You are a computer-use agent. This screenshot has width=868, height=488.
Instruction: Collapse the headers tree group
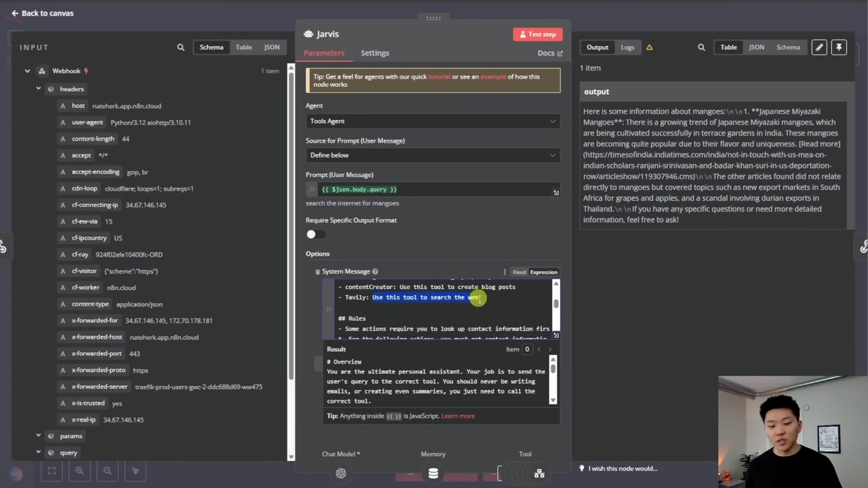(38, 89)
